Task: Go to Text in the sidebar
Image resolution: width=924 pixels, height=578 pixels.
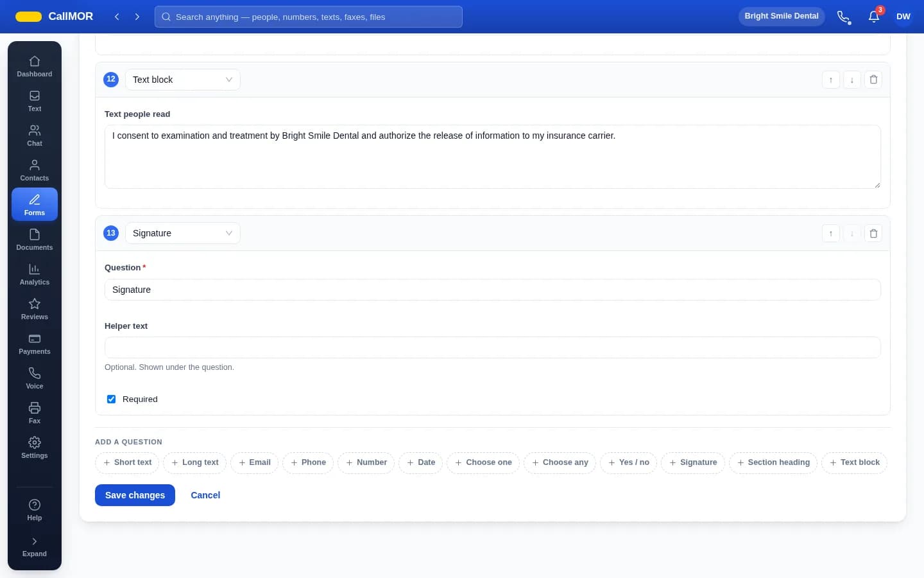Action: [35, 101]
